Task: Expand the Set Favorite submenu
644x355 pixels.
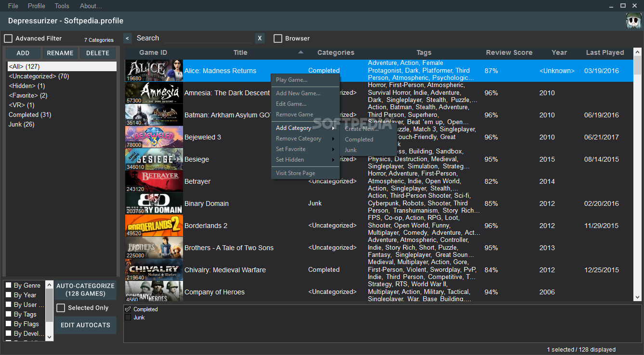Action: 305,149
